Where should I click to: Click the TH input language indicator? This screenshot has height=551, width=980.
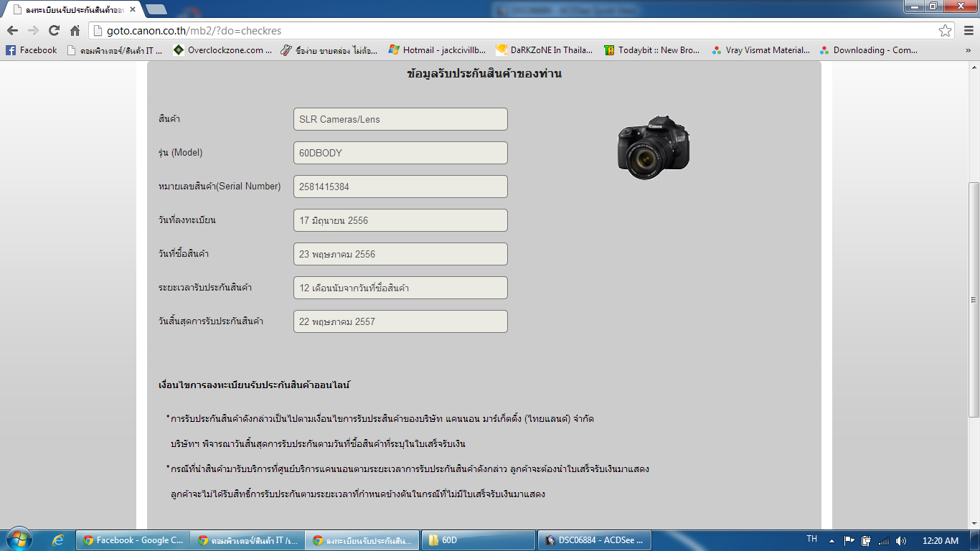[812, 540]
